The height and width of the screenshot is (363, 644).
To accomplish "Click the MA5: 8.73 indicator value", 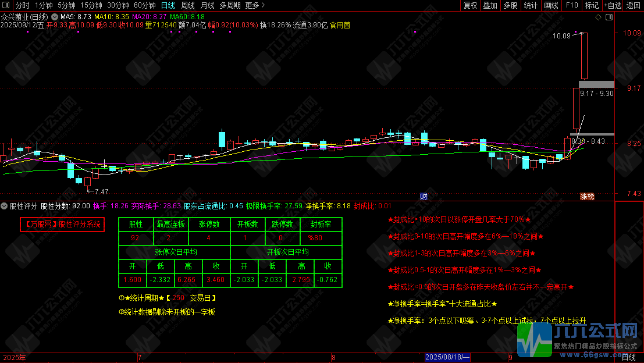I will pyautogui.click(x=76, y=17).
